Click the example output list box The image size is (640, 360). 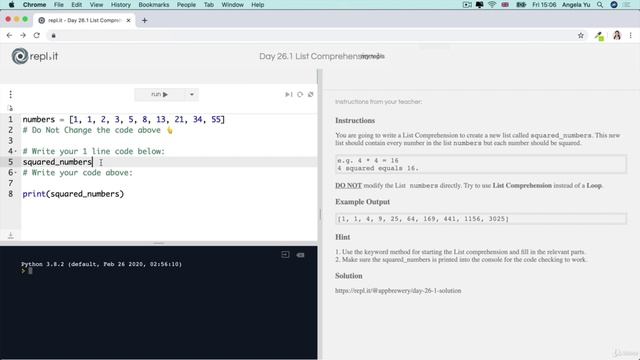pos(481,219)
